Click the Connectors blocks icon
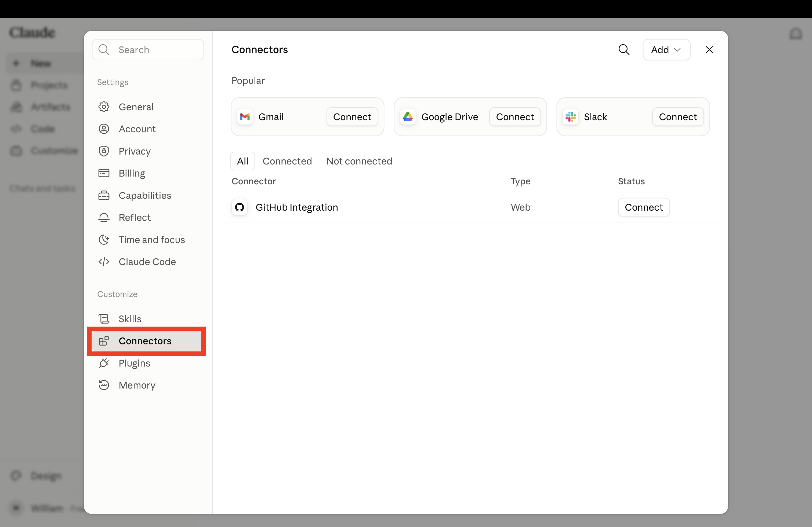Viewport: 812px width, 527px height. point(104,341)
